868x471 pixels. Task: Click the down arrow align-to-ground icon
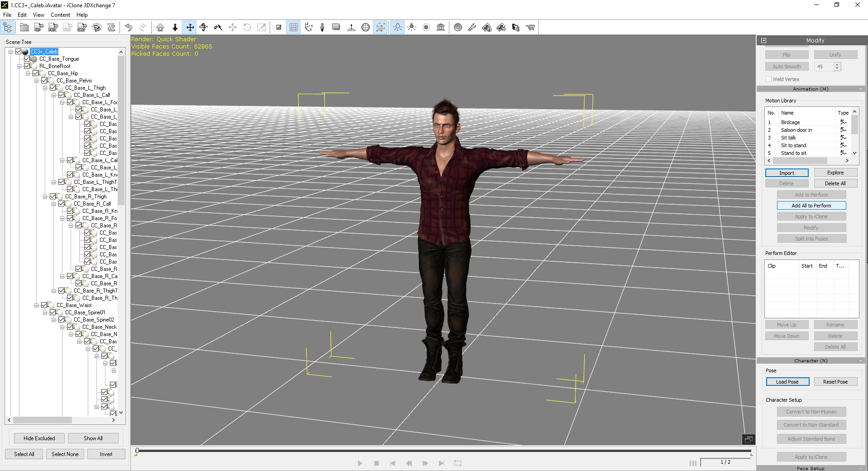click(175, 28)
